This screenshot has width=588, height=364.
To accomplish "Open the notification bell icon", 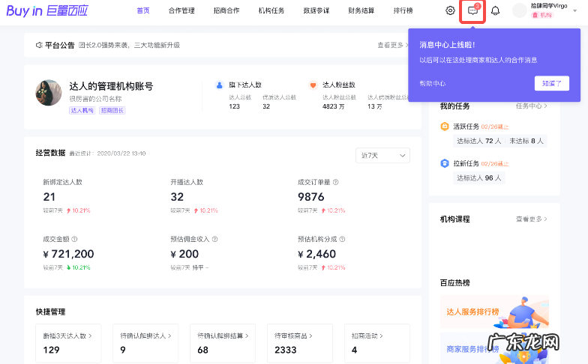I will pos(495,10).
